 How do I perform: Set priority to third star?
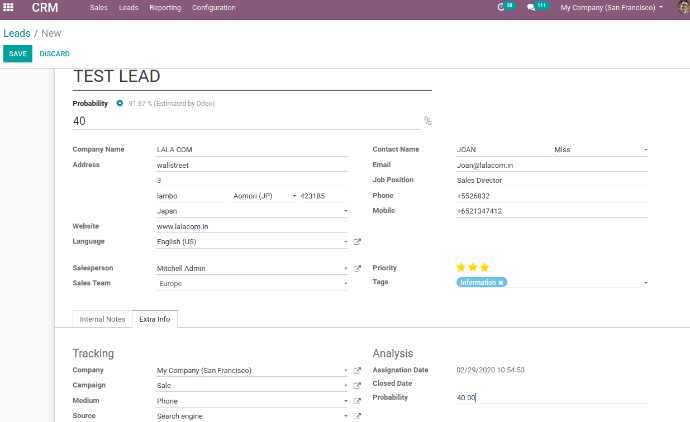pos(484,267)
